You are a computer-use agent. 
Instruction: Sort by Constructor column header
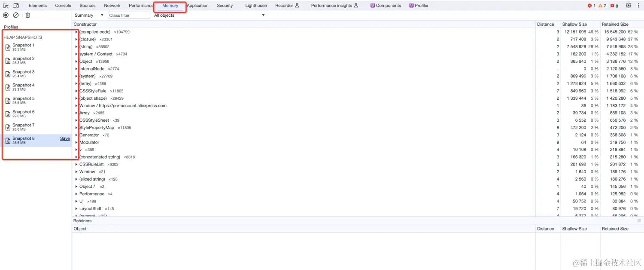click(x=304, y=24)
